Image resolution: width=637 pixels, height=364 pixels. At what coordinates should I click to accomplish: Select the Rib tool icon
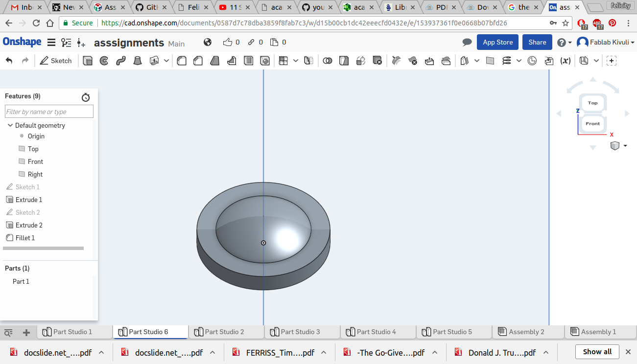232,61
